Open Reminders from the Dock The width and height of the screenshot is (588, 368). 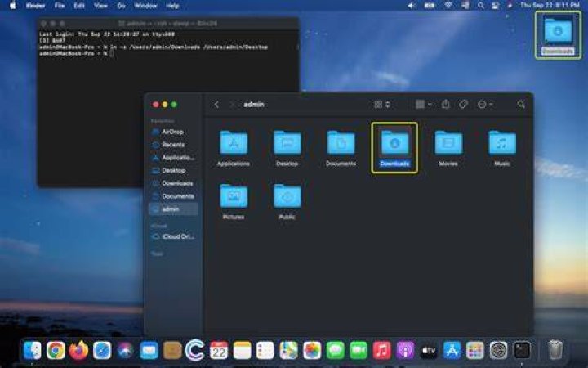265,351
